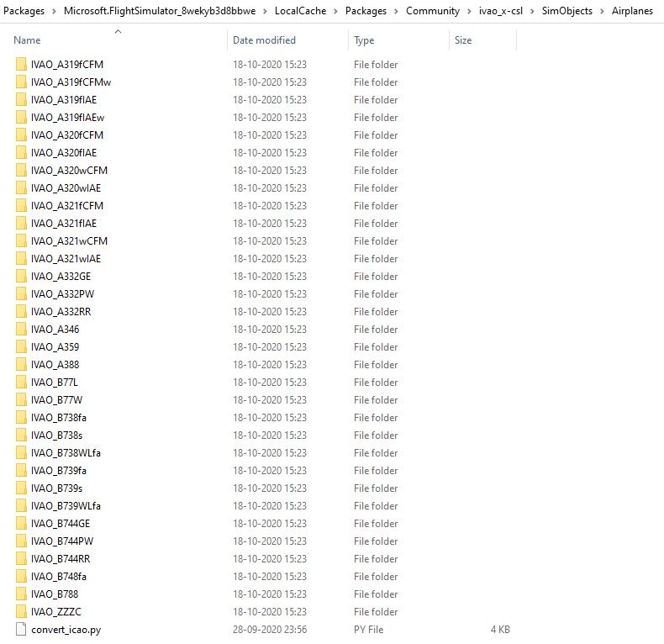Expand breadcrumb arrow after SimObjects
This screenshot has height=644, width=664.
pos(602,11)
